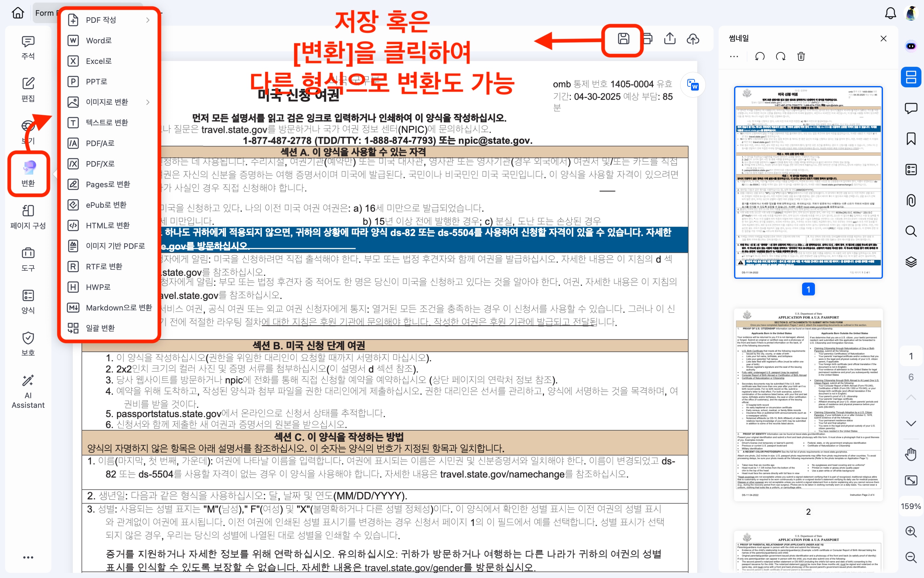Open thumbnail panel more options

[734, 57]
